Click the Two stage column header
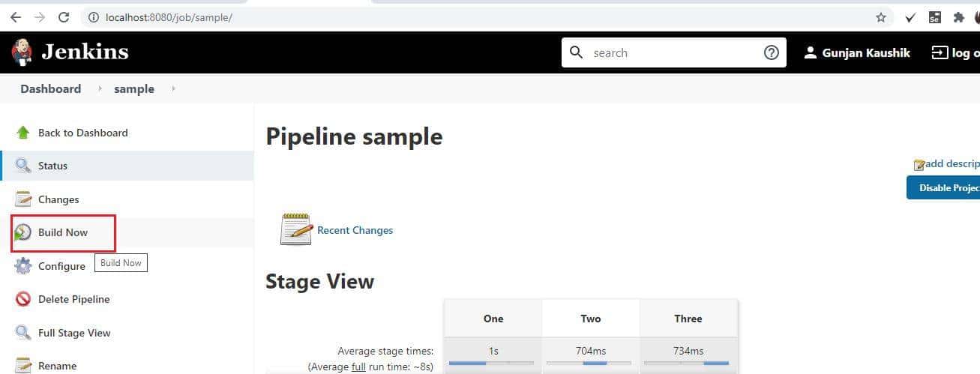Viewport: 980px width, 374px height. coord(591,319)
